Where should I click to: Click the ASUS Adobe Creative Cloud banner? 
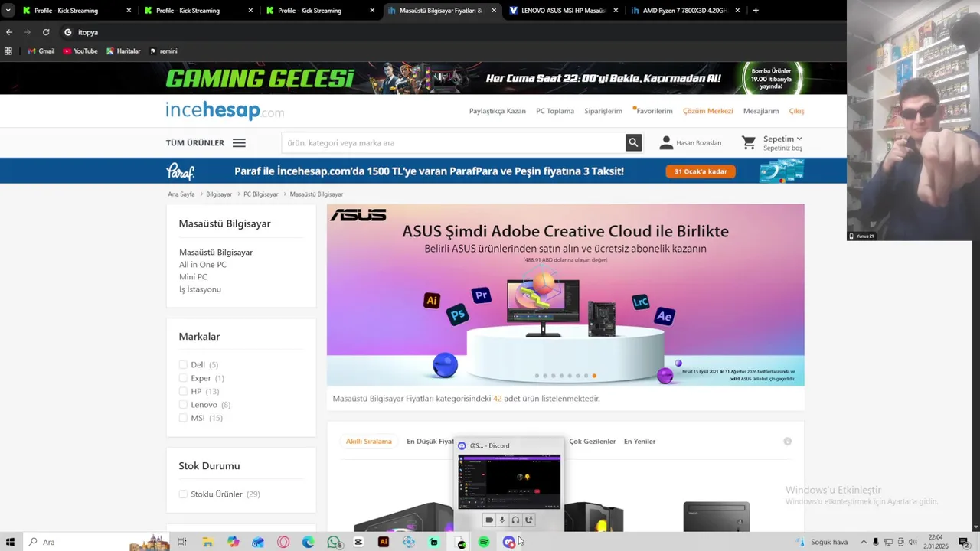[x=566, y=295]
